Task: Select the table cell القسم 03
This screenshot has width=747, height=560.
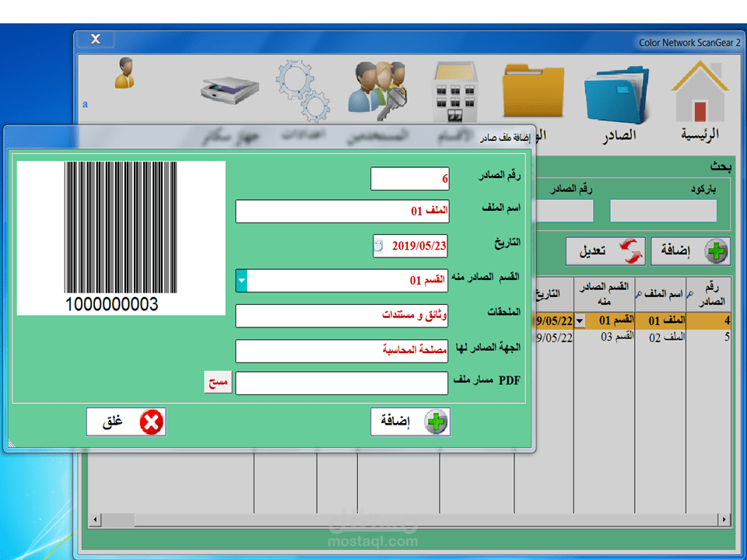Action: click(604, 337)
